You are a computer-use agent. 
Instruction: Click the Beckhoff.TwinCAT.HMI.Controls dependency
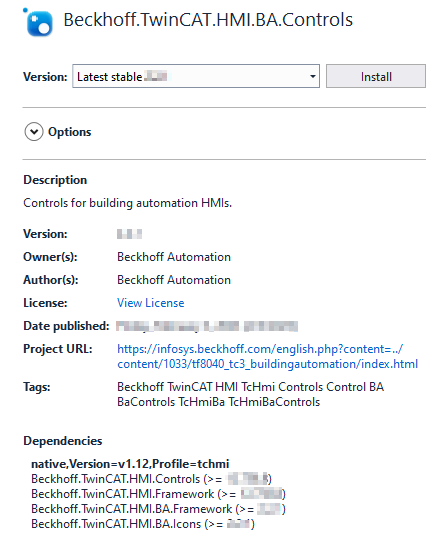(x=151, y=479)
